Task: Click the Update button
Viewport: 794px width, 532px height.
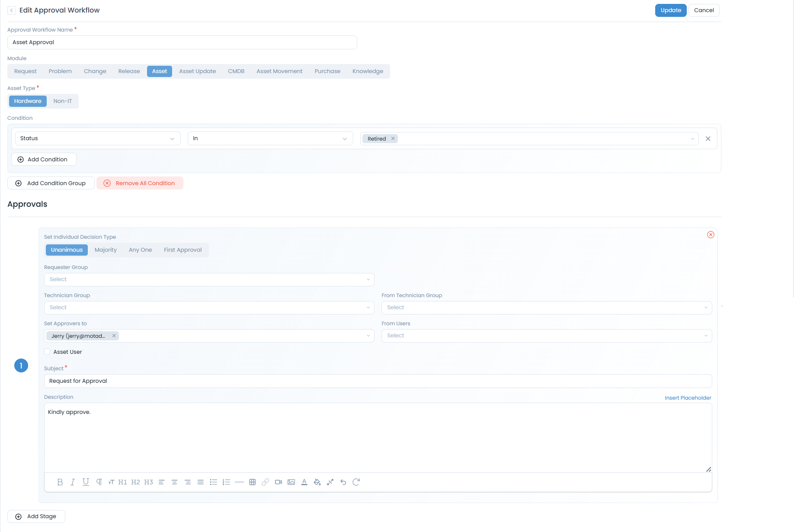Action: pos(670,10)
